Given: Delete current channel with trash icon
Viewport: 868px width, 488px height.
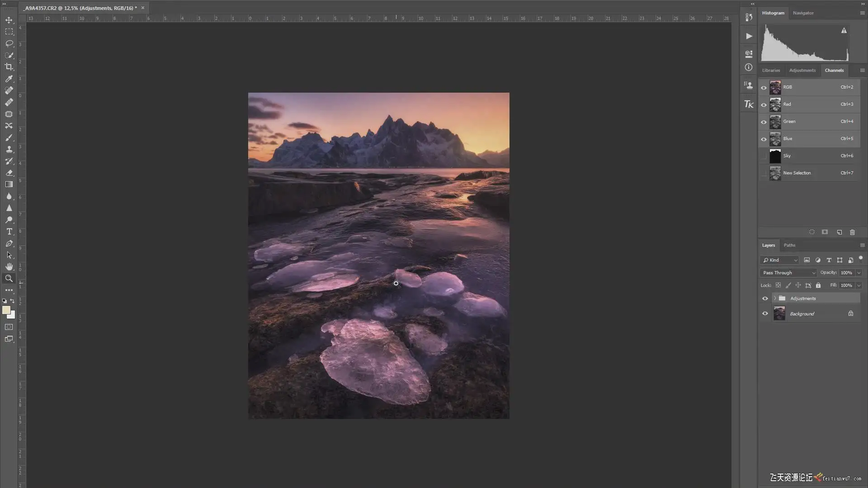Looking at the screenshot, I should click(x=852, y=232).
